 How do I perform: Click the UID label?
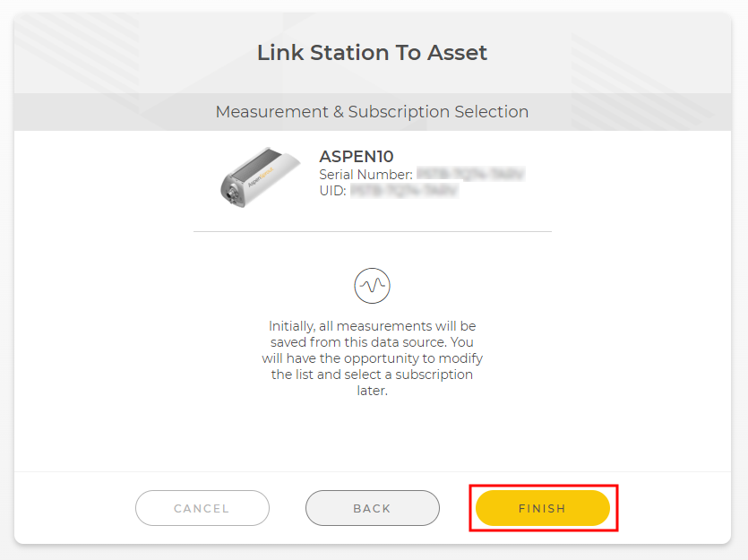(332, 191)
